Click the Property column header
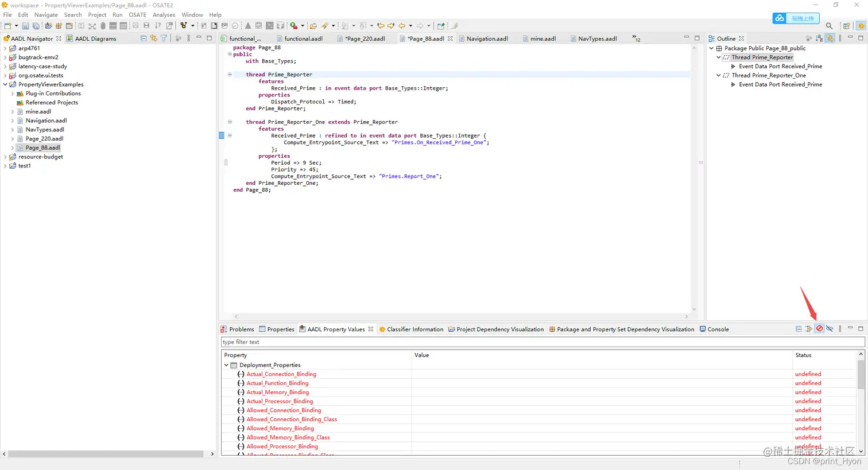 pyautogui.click(x=316, y=355)
